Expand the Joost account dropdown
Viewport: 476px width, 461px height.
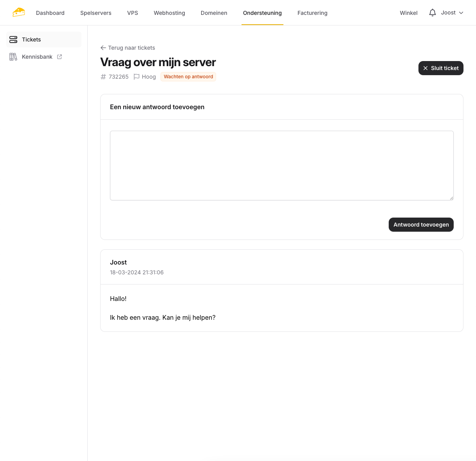click(x=452, y=13)
